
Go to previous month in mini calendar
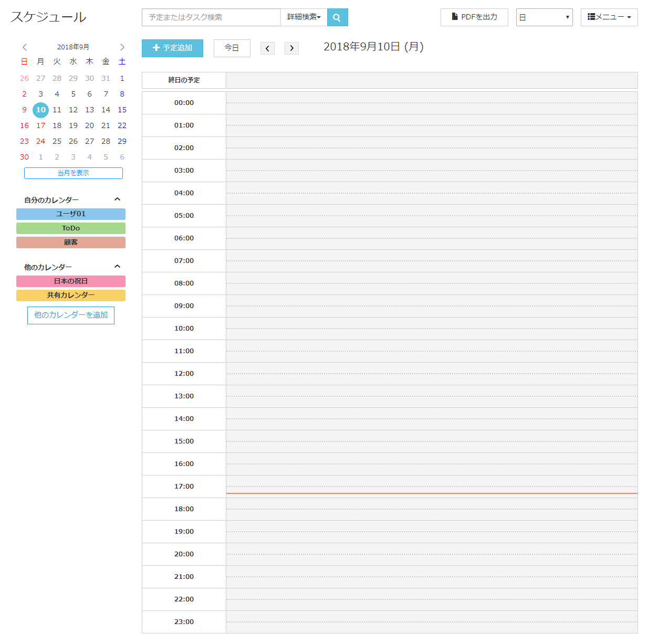(25, 47)
